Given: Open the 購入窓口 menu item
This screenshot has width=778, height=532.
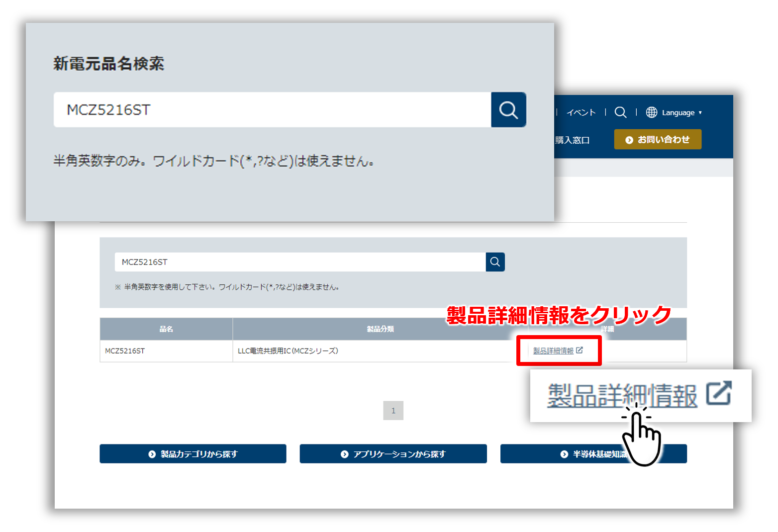Looking at the screenshot, I should pyautogui.click(x=572, y=140).
